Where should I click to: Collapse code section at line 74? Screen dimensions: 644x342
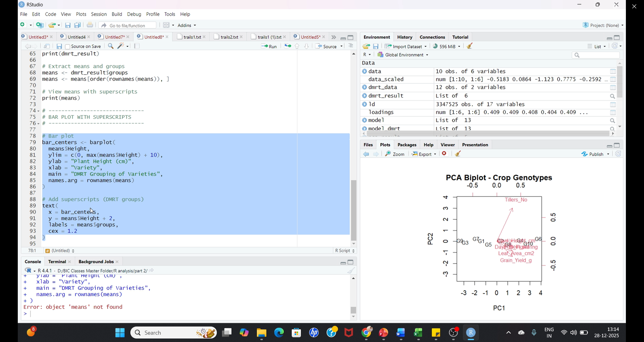pyautogui.click(x=39, y=111)
